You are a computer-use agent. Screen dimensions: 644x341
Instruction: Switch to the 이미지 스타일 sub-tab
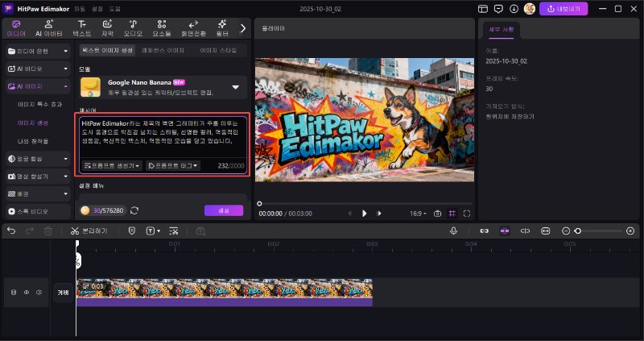pos(218,50)
